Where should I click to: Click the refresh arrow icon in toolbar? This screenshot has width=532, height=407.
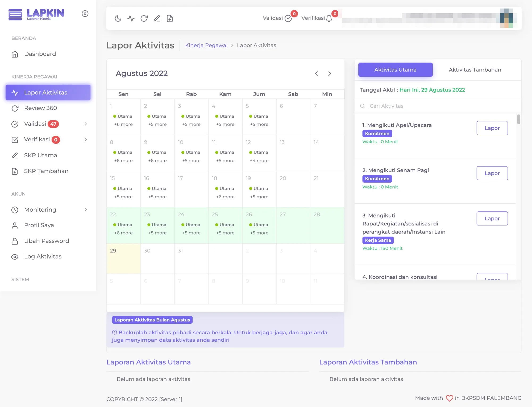144,18
